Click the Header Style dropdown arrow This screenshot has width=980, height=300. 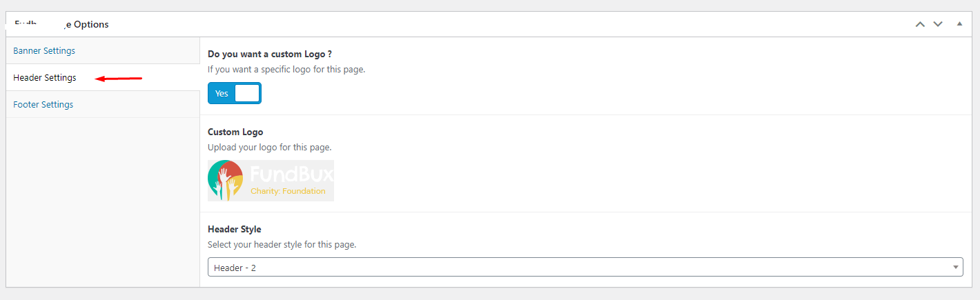(956, 268)
